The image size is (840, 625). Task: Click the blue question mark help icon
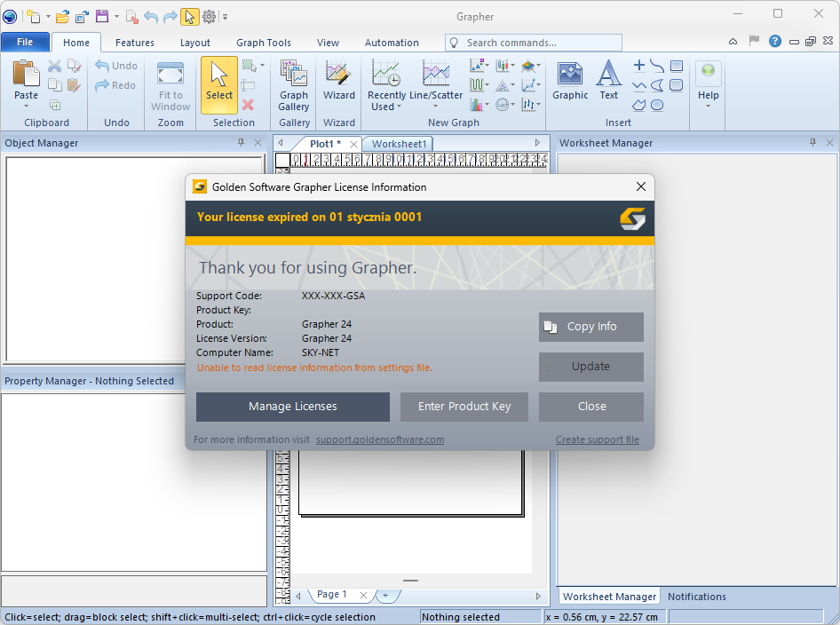pyautogui.click(x=774, y=41)
